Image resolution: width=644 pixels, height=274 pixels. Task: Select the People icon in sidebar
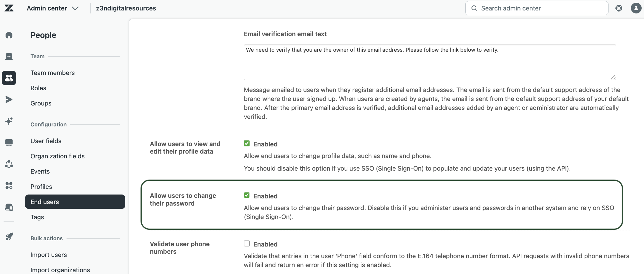click(9, 78)
